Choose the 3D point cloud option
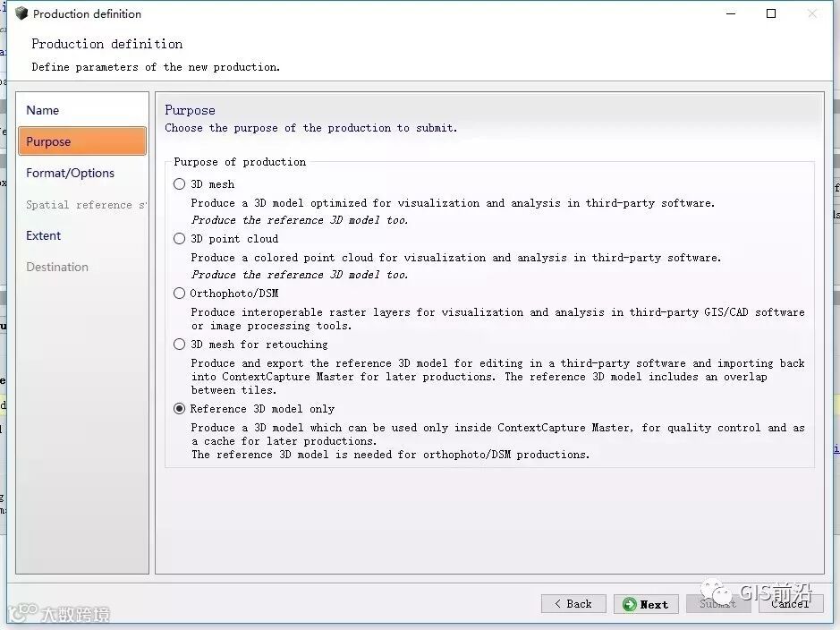840x630 pixels. pos(180,239)
